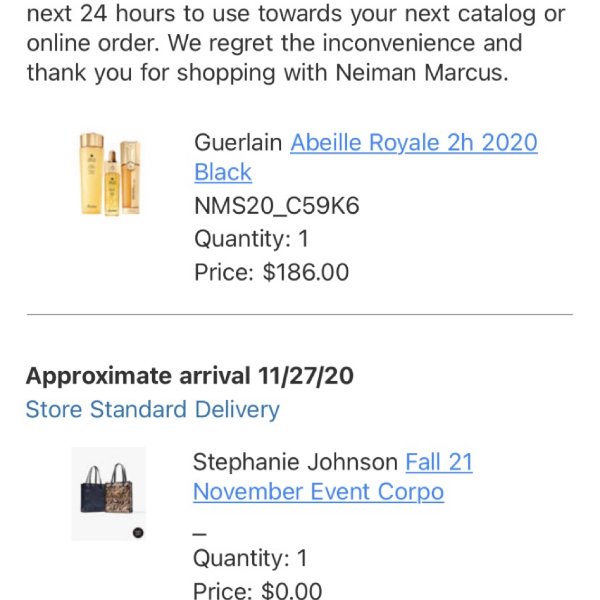600x600 pixels.
Task: Click Quantity: 1 under Stephanie Johnson item
Action: click(250, 558)
